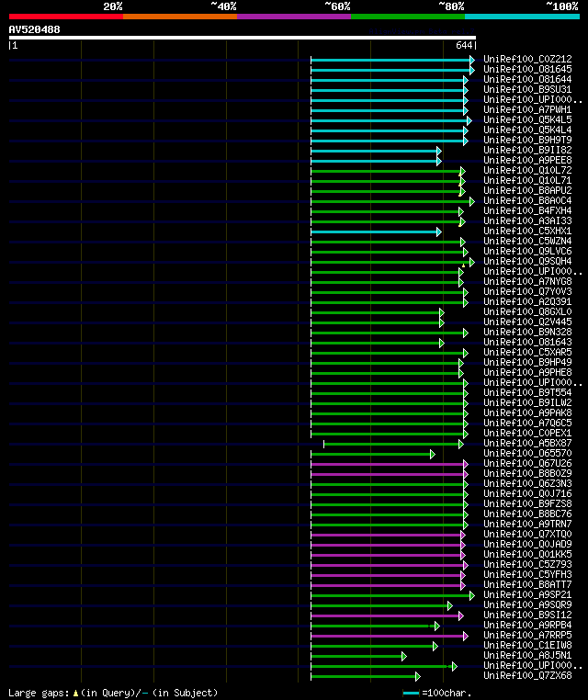This screenshot has width=588, height=700.
Task: Select the UniRef100_O81643 label
Action: [527, 342]
